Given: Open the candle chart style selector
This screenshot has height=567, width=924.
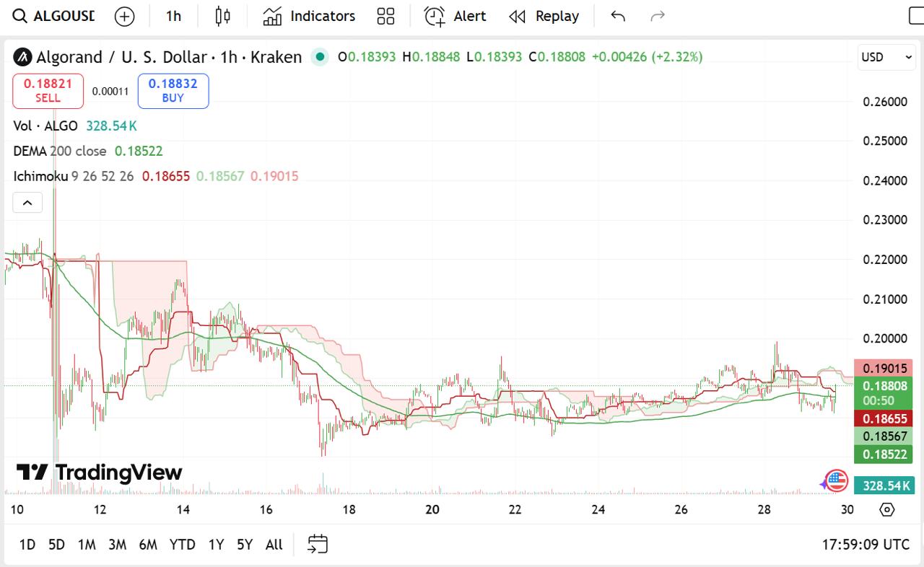Looking at the screenshot, I should [222, 16].
